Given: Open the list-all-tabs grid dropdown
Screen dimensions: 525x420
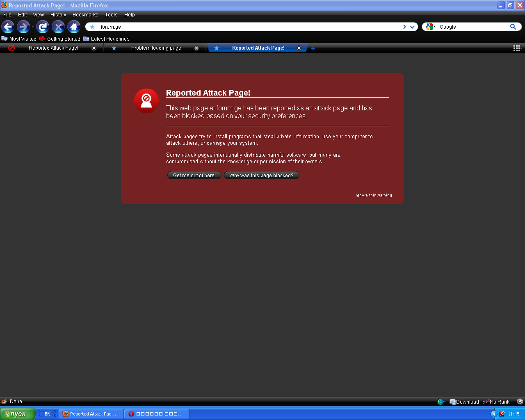Looking at the screenshot, I should tap(518, 48).
